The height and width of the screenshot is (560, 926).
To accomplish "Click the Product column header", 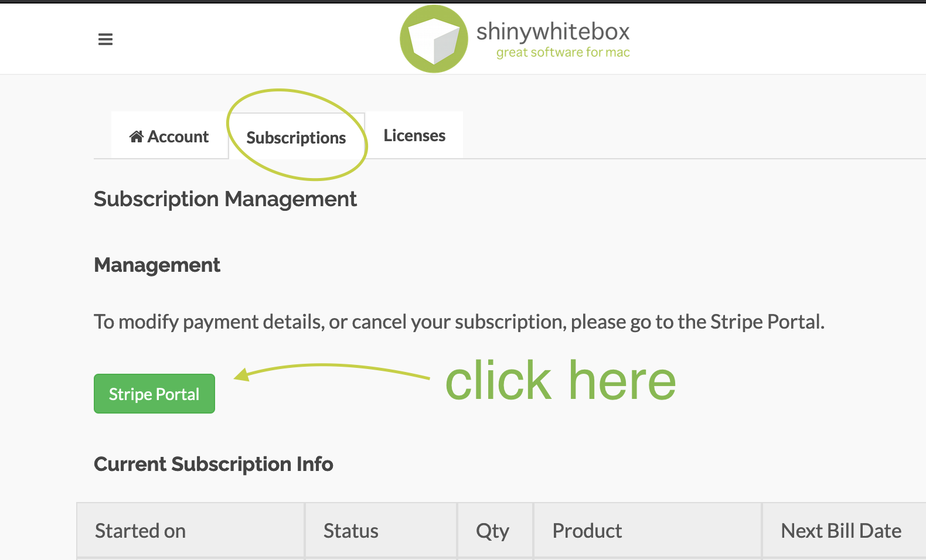I will tap(587, 531).
